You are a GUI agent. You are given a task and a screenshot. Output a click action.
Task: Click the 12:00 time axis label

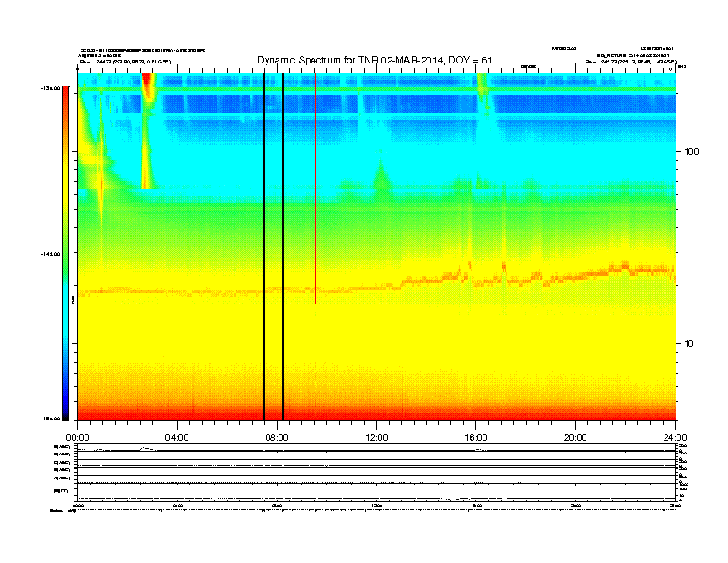click(x=377, y=437)
